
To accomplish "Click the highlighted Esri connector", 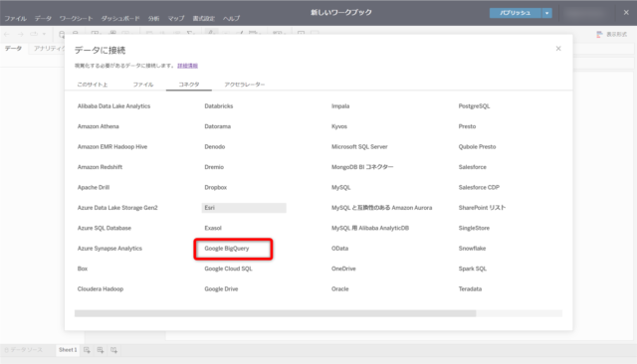I will [x=244, y=208].
